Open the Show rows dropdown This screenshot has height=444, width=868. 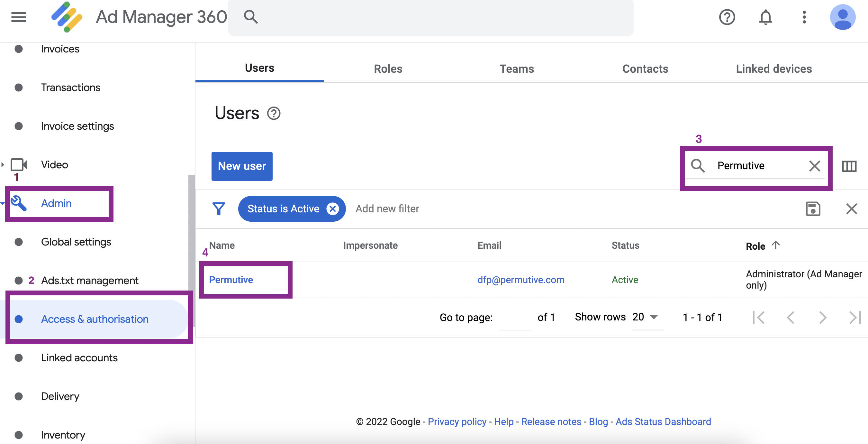[647, 317]
